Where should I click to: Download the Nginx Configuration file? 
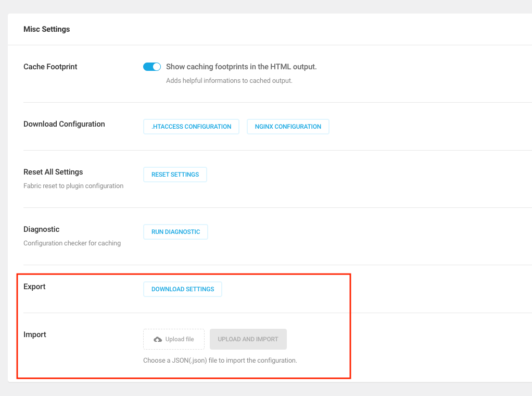click(x=288, y=126)
